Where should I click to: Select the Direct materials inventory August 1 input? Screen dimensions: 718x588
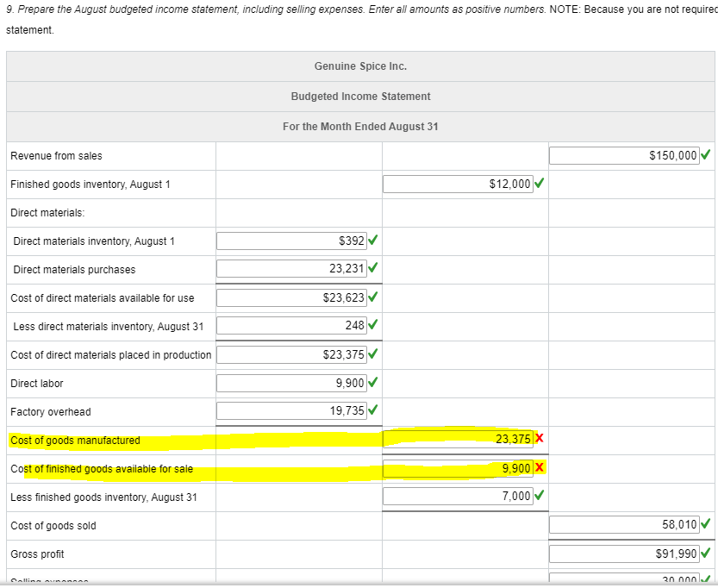[x=291, y=241]
